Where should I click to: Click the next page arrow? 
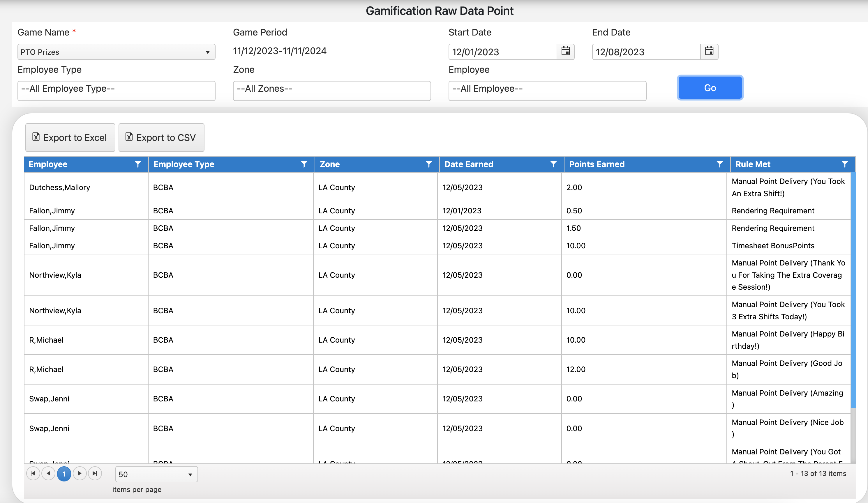(x=80, y=473)
